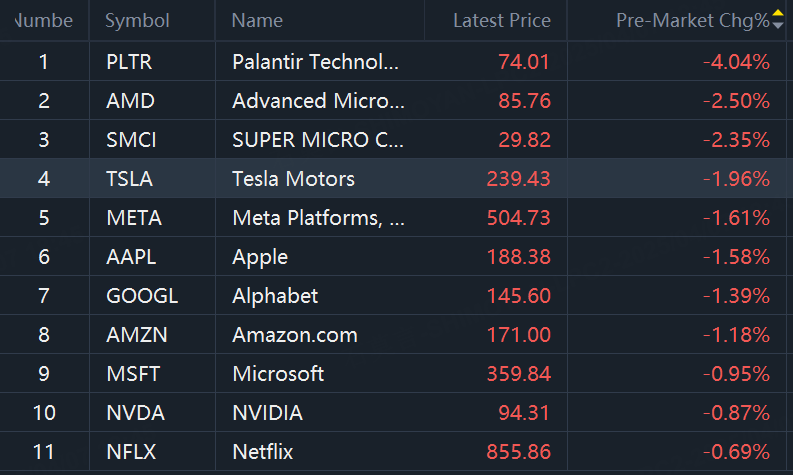Click the Symbol column header
Screen dimensions: 793x475
tap(137, 20)
